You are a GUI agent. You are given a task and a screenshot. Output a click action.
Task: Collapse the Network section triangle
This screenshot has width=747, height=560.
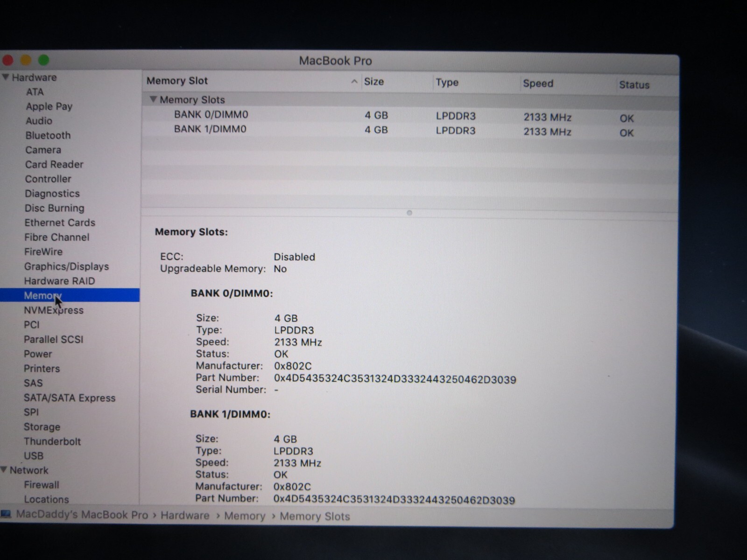4,470
